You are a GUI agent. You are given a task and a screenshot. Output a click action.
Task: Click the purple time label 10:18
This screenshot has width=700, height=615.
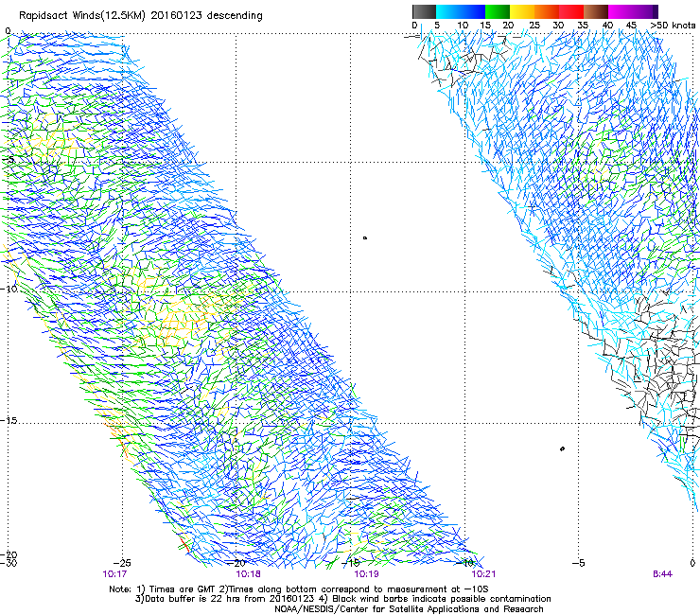(x=248, y=574)
